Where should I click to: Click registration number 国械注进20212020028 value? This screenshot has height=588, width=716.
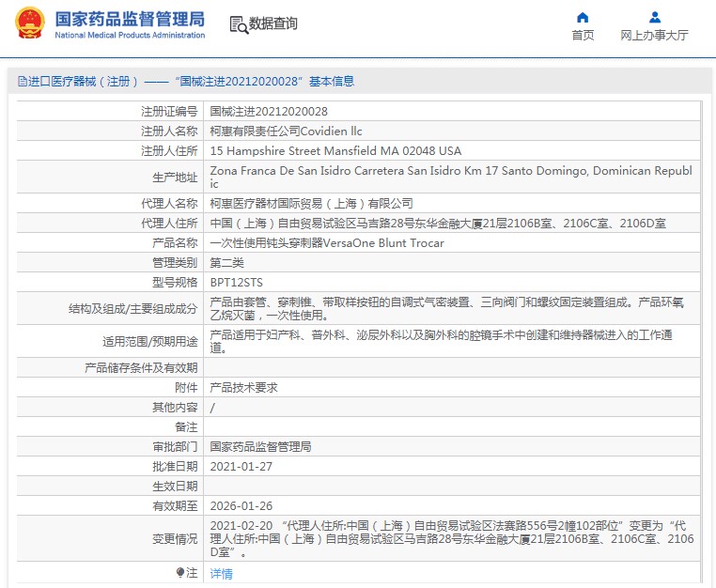click(x=268, y=111)
